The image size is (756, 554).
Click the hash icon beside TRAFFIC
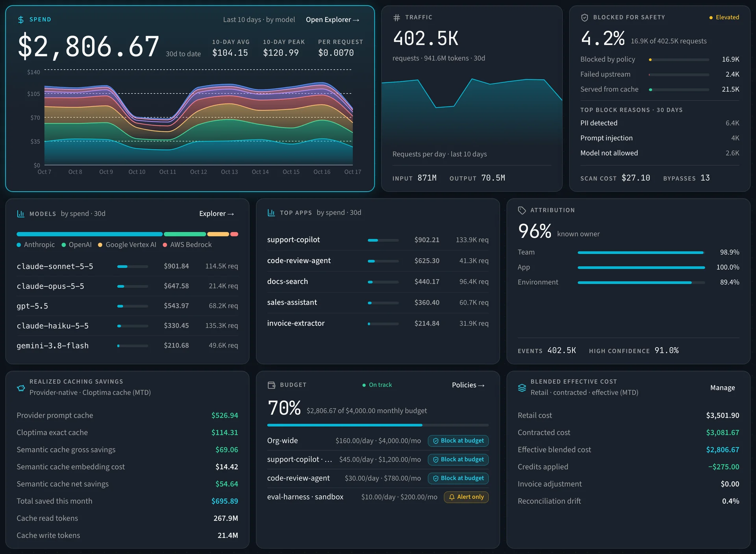(x=397, y=17)
